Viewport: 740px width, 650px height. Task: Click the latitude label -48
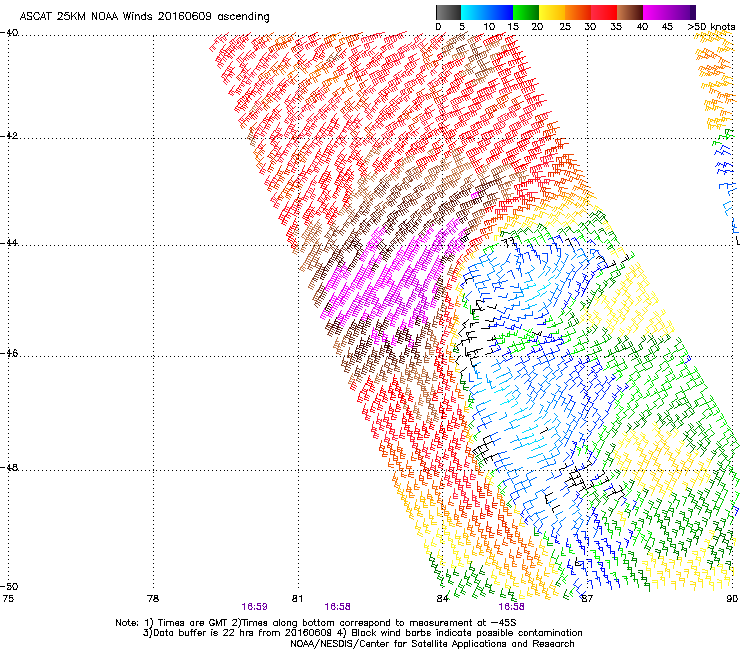[9, 467]
